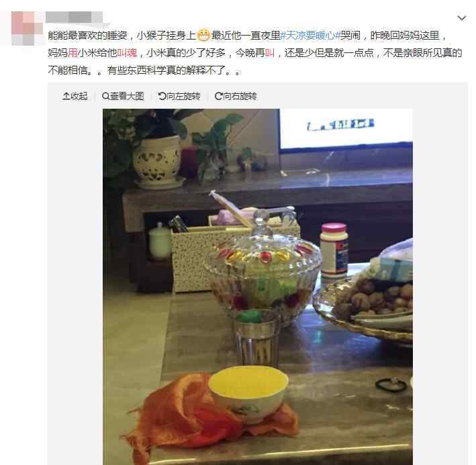Open the #天凉要暖心# hashtag topic
Screen dimensions: 476x465
(310, 36)
